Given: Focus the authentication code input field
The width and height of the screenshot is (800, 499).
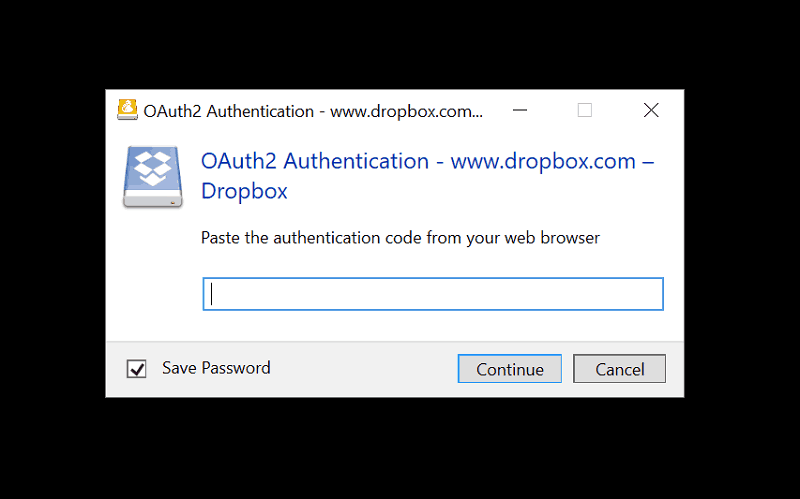Looking at the screenshot, I should 433,294.
